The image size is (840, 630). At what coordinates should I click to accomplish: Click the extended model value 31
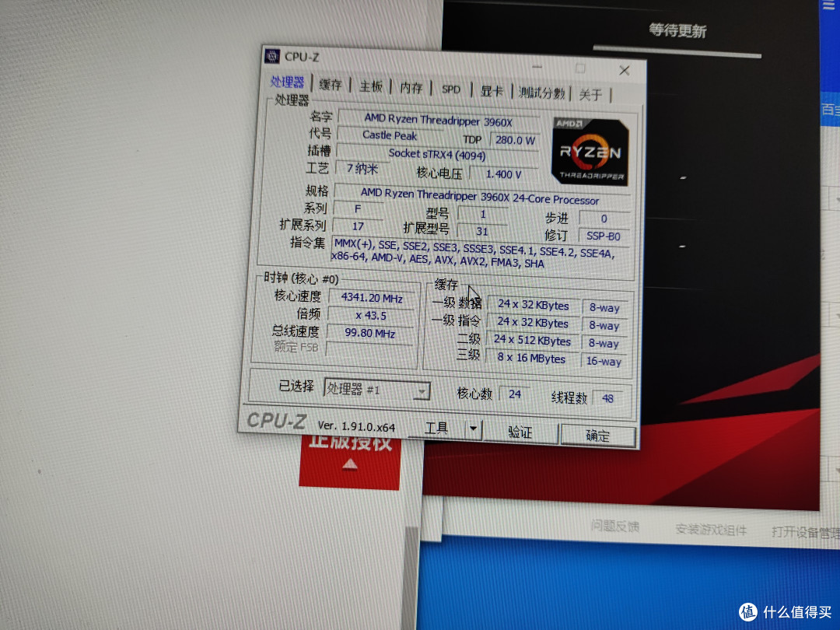click(x=482, y=232)
